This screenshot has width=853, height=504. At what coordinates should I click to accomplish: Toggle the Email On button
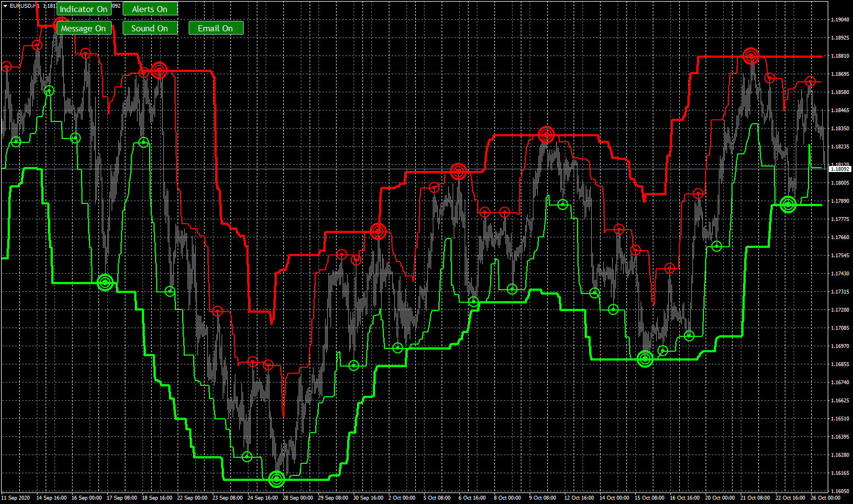[216, 28]
